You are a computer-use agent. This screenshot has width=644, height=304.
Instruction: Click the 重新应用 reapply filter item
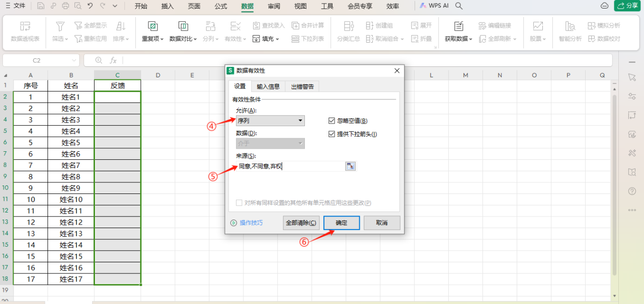click(91, 39)
